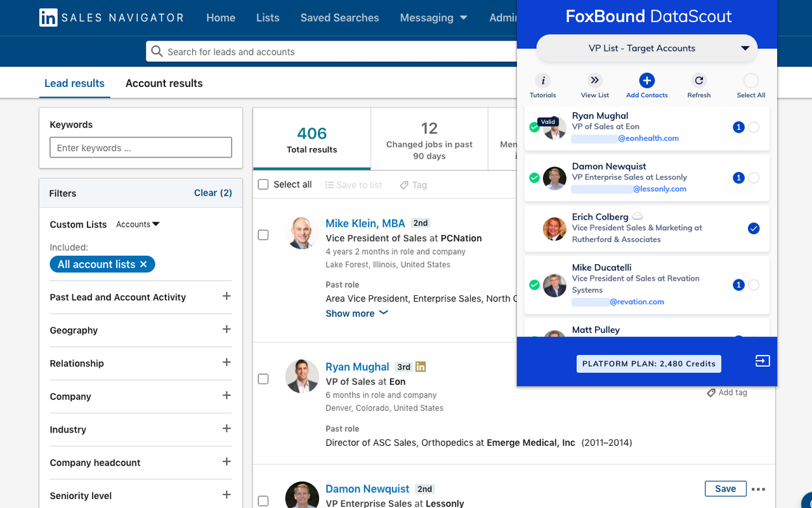Click LinkedIn premium badge beside Ryan Mughal
Image resolution: width=812 pixels, height=508 pixels.
[x=421, y=366]
